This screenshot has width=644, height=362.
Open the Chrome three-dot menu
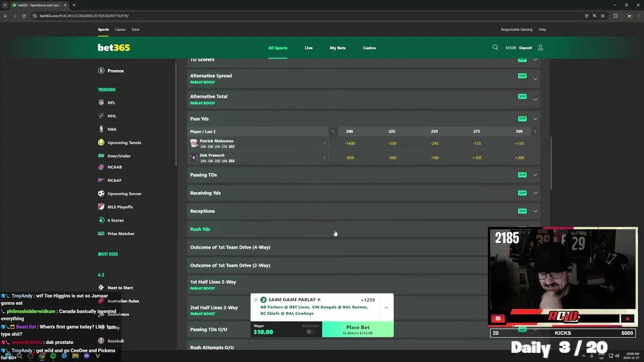(x=638, y=16)
